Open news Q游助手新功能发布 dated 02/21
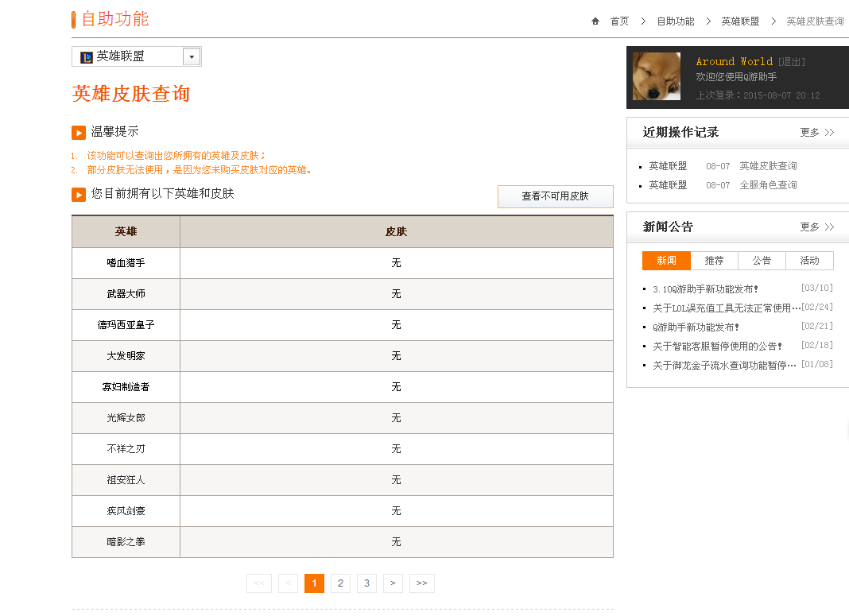The width and height of the screenshot is (849, 616). [x=696, y=327]
